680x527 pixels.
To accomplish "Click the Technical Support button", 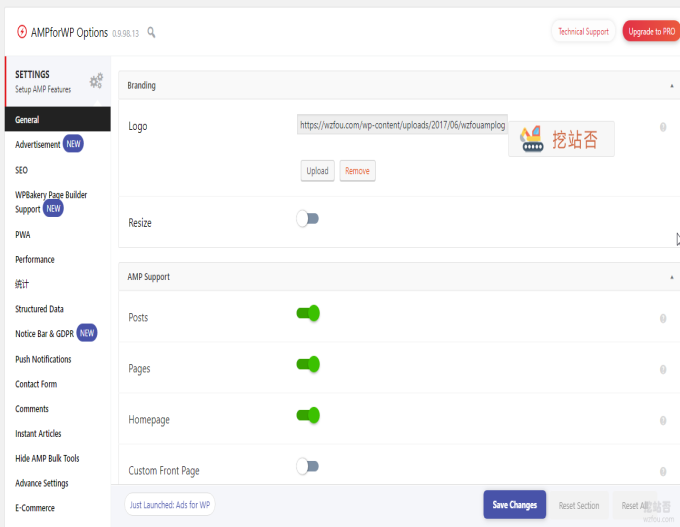I will tap(583, 31).
